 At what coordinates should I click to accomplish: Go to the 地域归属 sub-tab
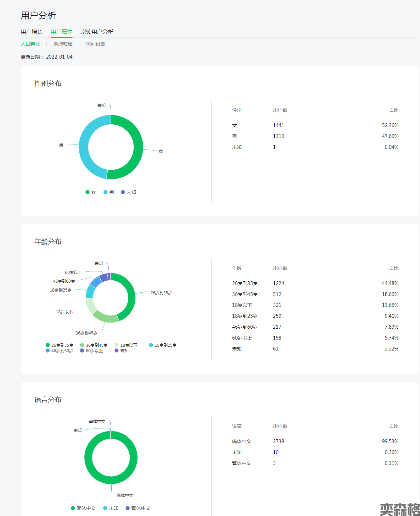tap(63, 44)
